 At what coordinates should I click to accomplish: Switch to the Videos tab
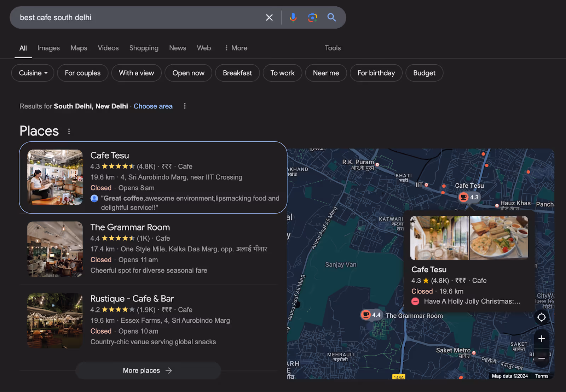[x=108, y=48]
